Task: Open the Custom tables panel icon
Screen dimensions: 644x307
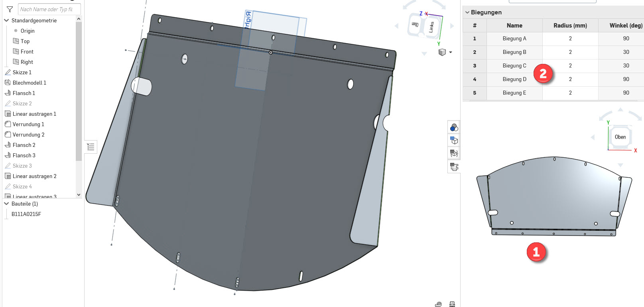Action: 454,153
